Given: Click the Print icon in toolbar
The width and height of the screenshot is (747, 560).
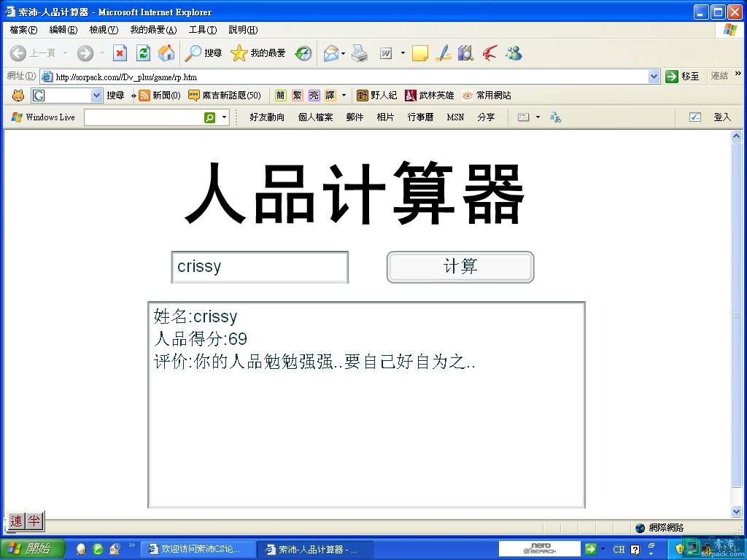Looking at the screenshot, I should [x=360, y=53].
